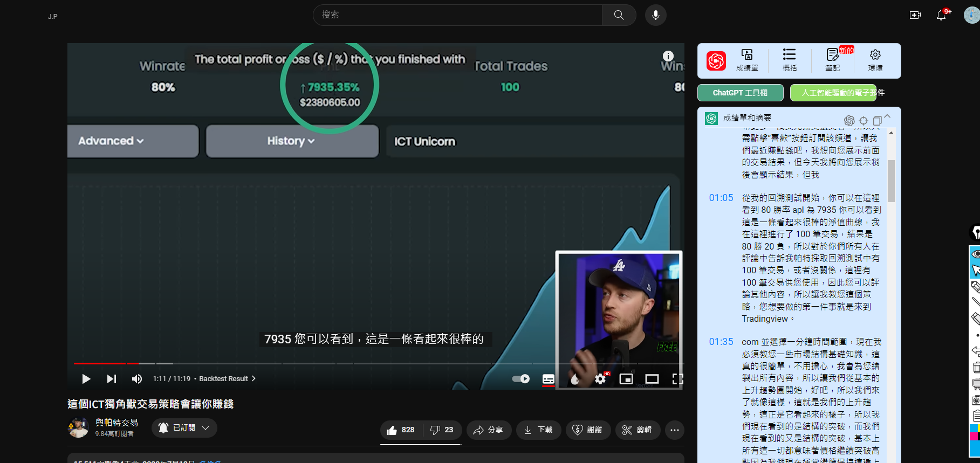Click the search magnifier button
The width and height of the screenshot is (980, 463).
click(619, 15)
